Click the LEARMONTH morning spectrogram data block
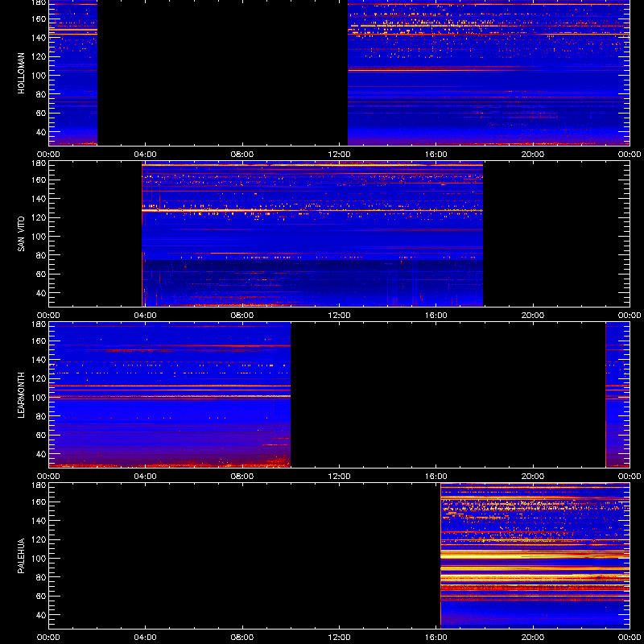The image size is (644, 644). [x=170, y=394]
